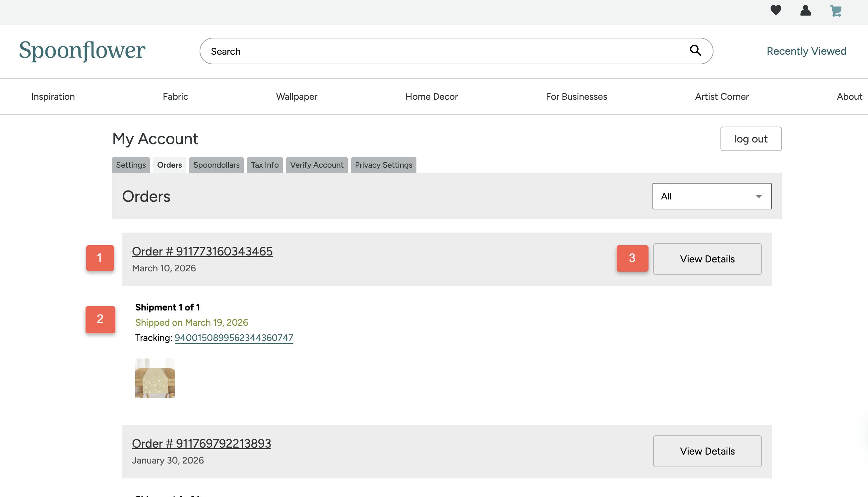Image resolution: width=868 pixels, height=497 pixels.
Task: Open the shopping cart icon
Action: pos(835,11)
